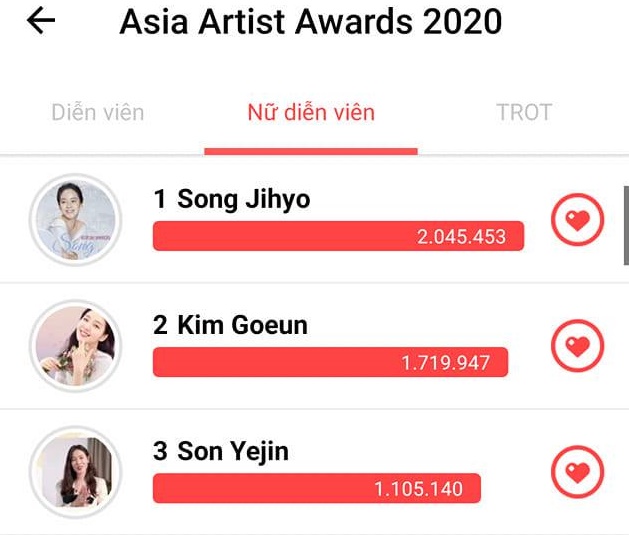Switch to the Diễn viên tab
Viewport: 629px width, 535px height.
98,112
